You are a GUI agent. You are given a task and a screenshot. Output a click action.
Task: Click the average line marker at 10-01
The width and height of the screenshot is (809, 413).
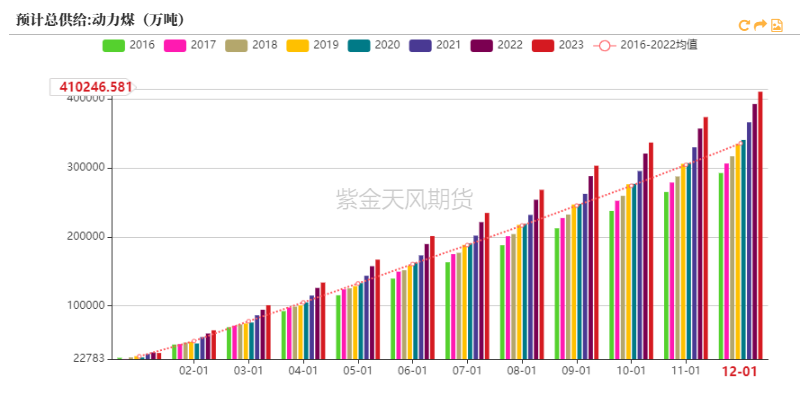click(x=632, y=186)
